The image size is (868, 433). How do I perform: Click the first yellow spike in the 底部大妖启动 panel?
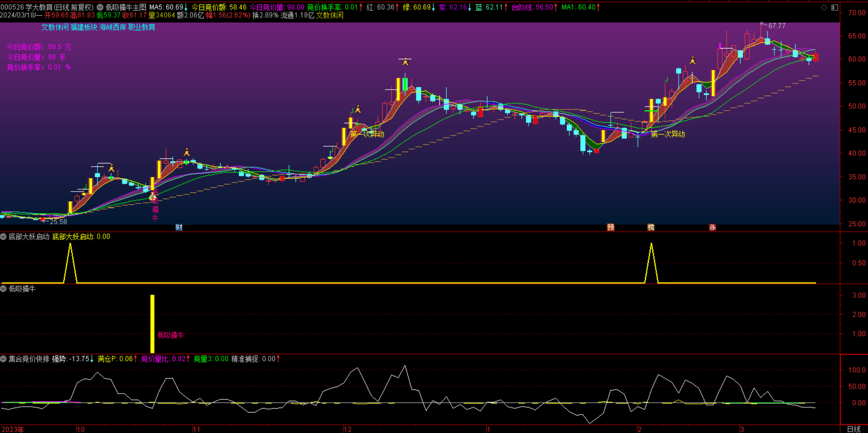70,263
